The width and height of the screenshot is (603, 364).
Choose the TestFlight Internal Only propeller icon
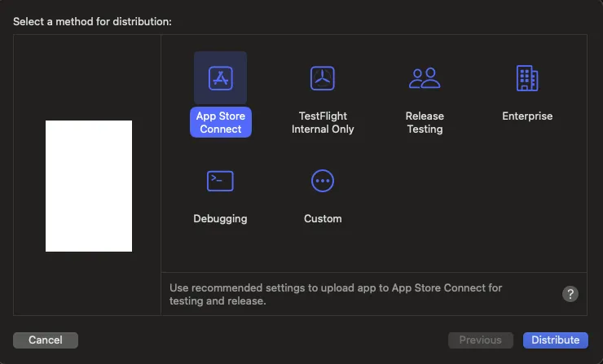click(x=323, y=78)
